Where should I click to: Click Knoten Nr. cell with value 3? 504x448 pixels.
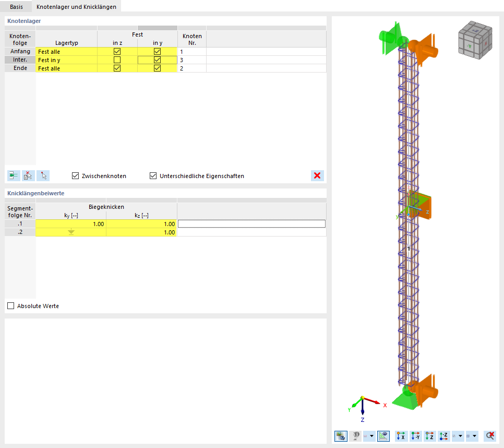point(192,60)
